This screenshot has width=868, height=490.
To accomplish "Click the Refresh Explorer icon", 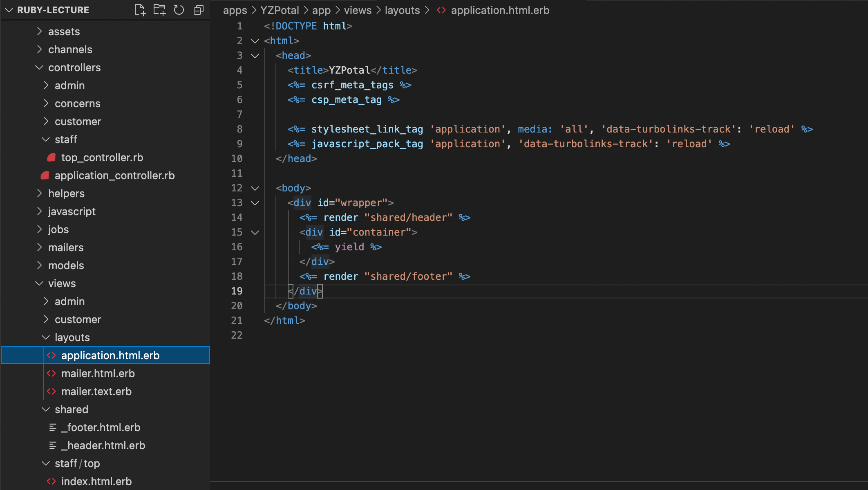I will 179,10.
